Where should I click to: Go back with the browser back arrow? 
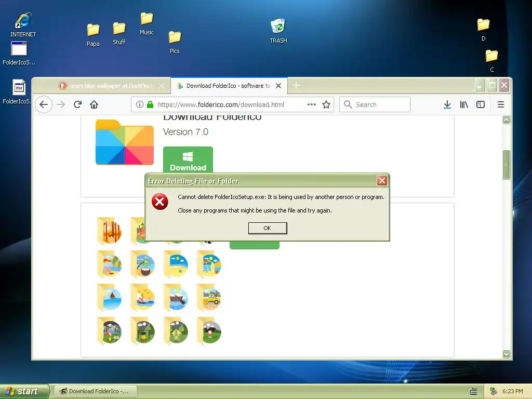pos(44,104)
